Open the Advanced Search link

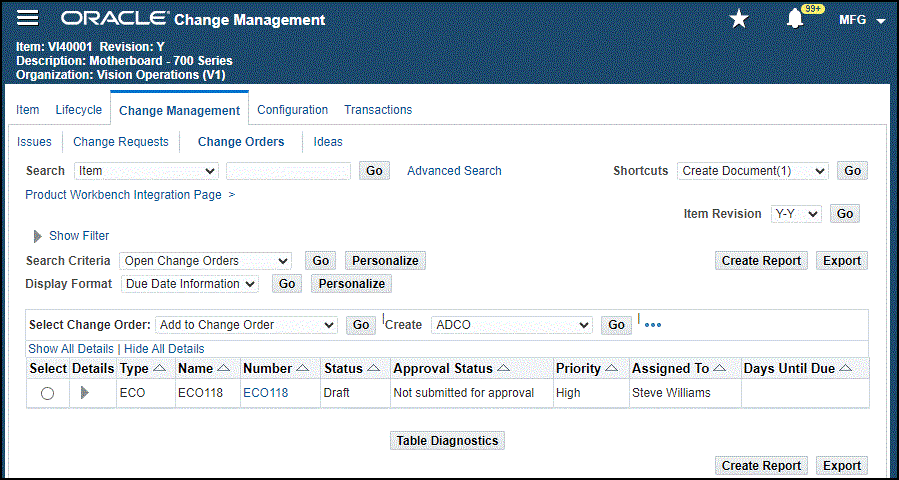(454, 171)
